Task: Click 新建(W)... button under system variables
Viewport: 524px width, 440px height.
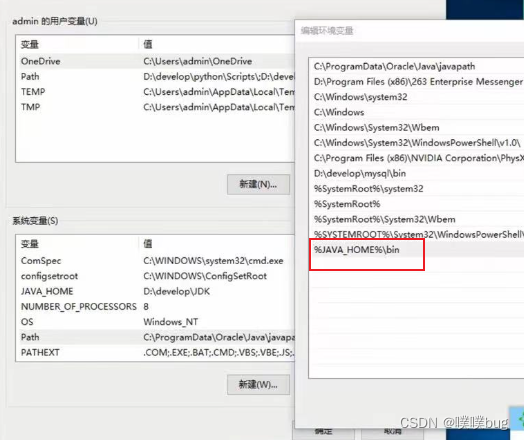Action: pyautogui.click(x=258, y=385)
